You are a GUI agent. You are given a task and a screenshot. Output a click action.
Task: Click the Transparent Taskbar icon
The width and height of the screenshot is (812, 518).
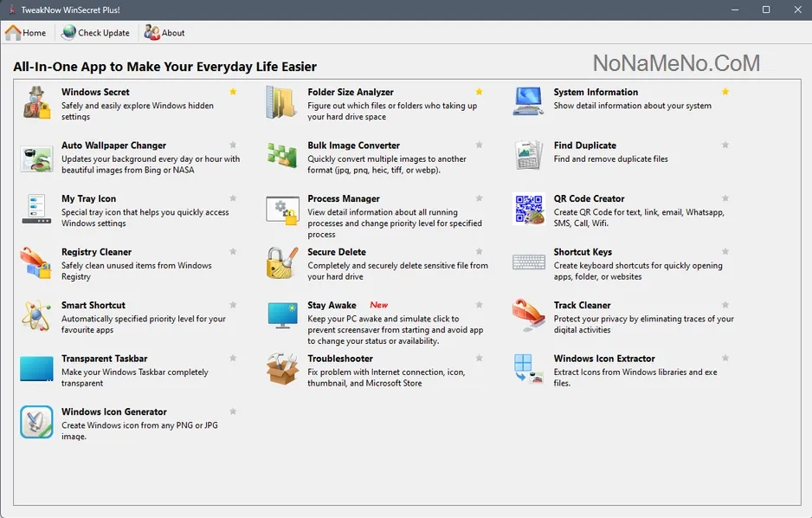click(36, 369)
